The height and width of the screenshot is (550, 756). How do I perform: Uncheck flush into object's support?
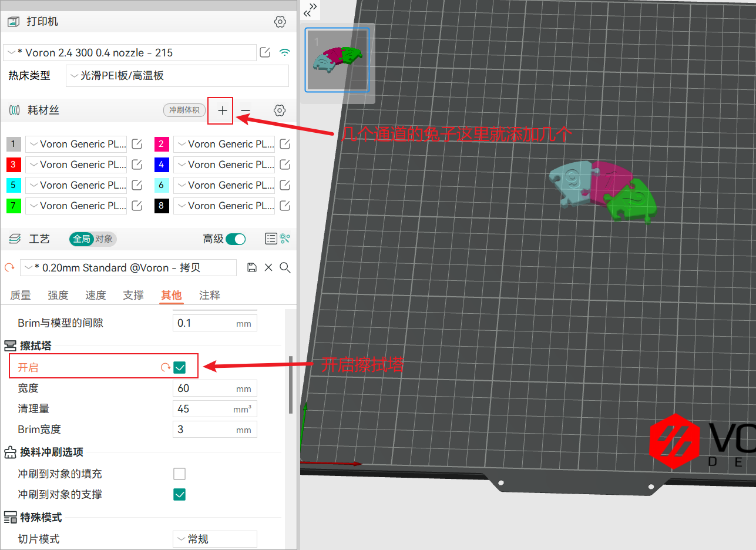180,494
